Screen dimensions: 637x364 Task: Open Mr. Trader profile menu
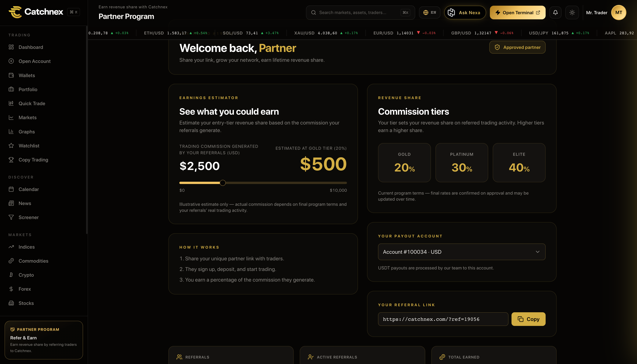[x=606, y=13]
